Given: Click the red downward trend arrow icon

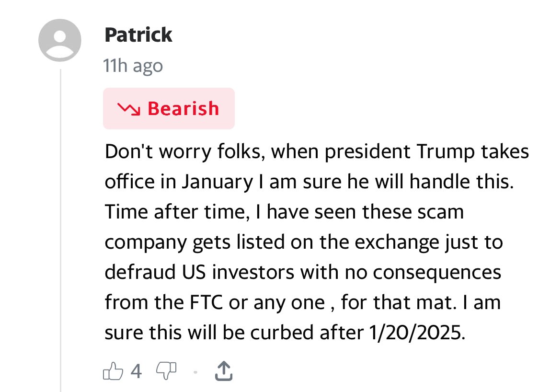Looking at the screenshot, I should (x=129, y=109).
